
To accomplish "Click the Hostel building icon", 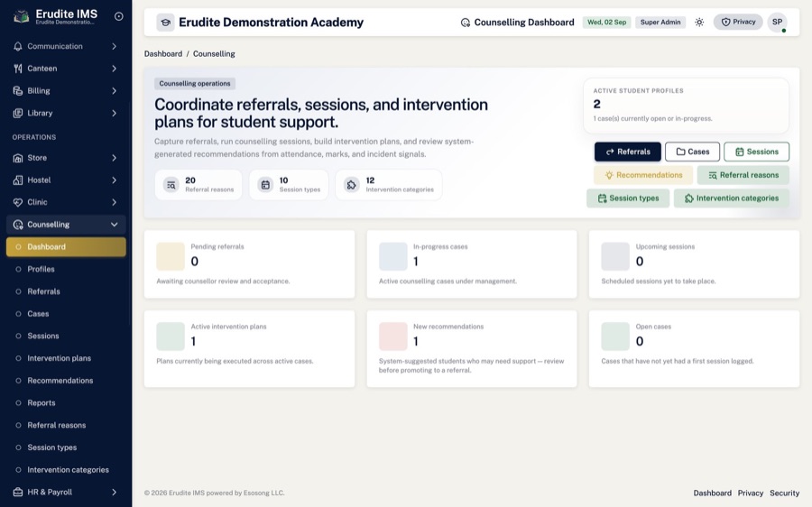I will [18, 180].
